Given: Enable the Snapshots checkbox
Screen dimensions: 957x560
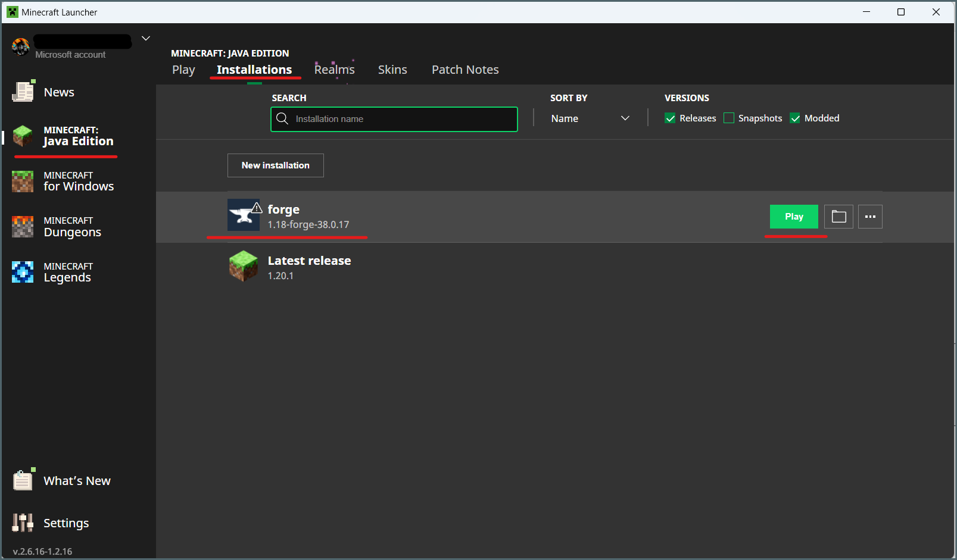Looking at the screenshot, I should [x=729, y=118].
